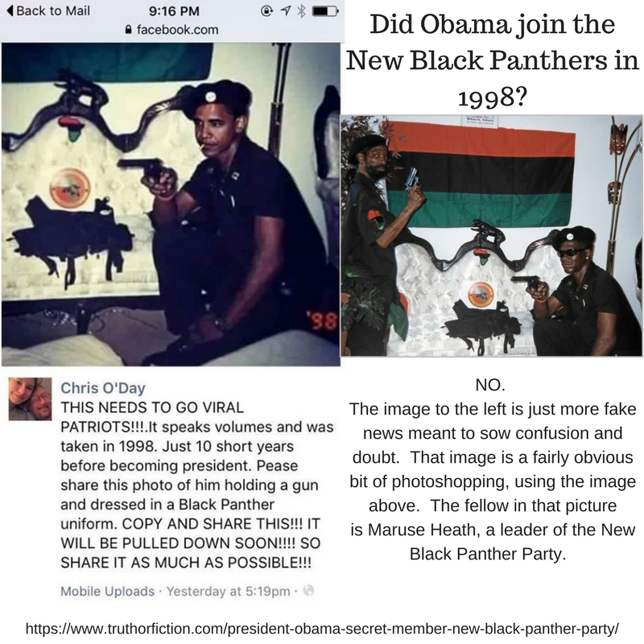Click the Did Obama join headline
The width and height of the screenshot is (644, 644).
pyautogui.click(x=492, y=60)
